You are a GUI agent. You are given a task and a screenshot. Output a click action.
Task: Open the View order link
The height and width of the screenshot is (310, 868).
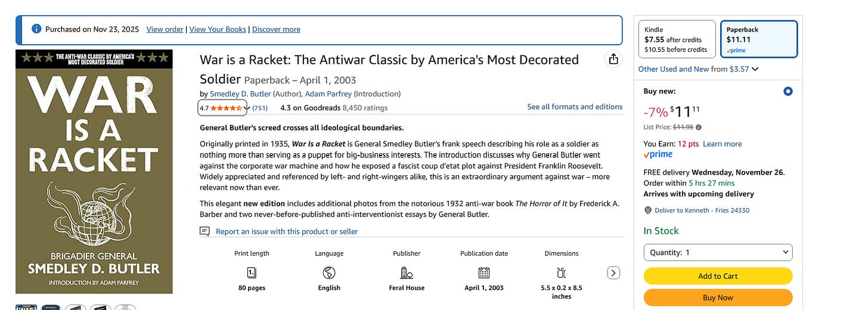tap(165, 29)
